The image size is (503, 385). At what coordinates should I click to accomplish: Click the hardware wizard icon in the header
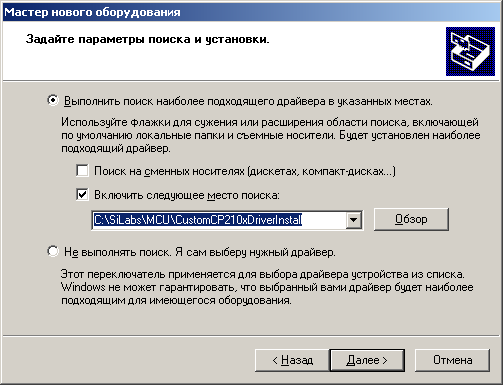[x=470, y=51]
